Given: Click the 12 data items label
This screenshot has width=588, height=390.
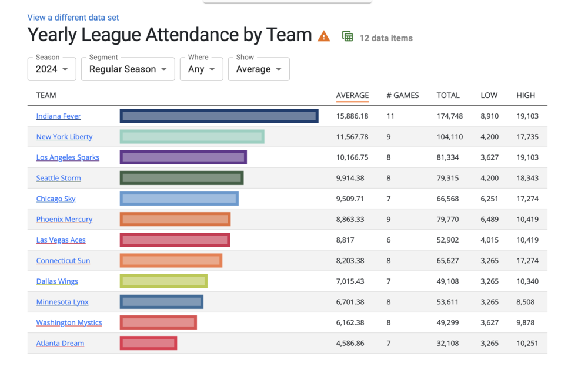Looking at the screenshot, I should click(x=386, y=38).
